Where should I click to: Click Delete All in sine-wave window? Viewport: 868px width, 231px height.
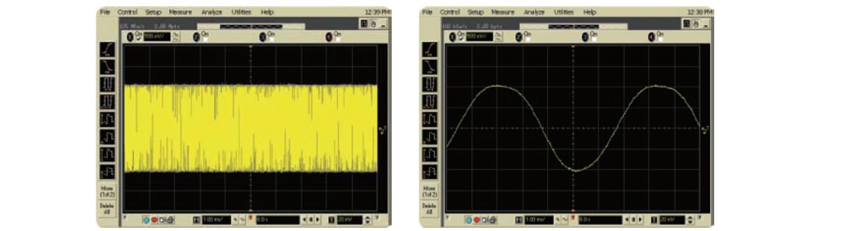pyautogui.click(x=430, y=208)
